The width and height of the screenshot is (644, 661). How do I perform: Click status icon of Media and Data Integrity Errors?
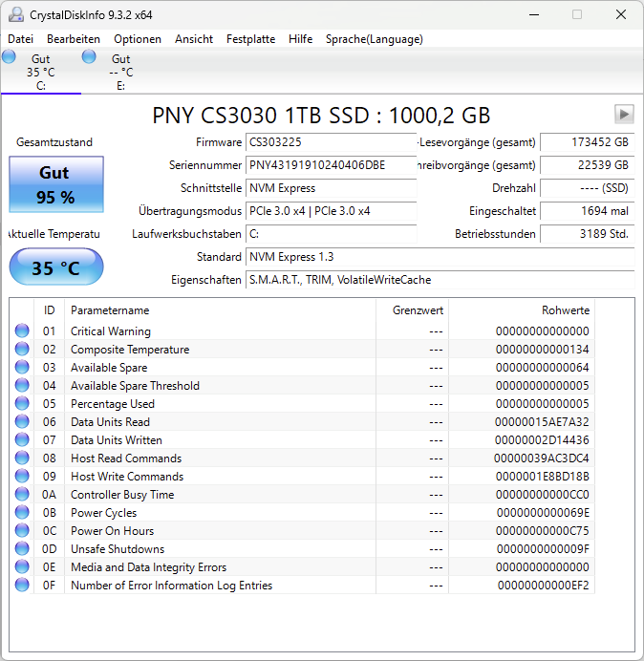pos(22,566)
